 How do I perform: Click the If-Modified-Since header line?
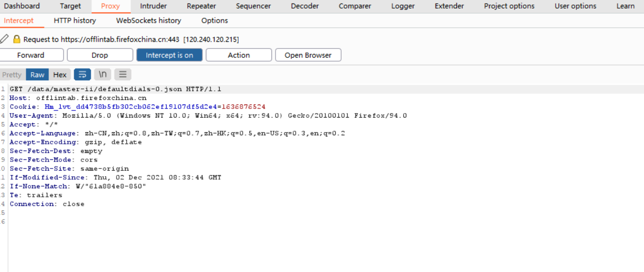116,178
